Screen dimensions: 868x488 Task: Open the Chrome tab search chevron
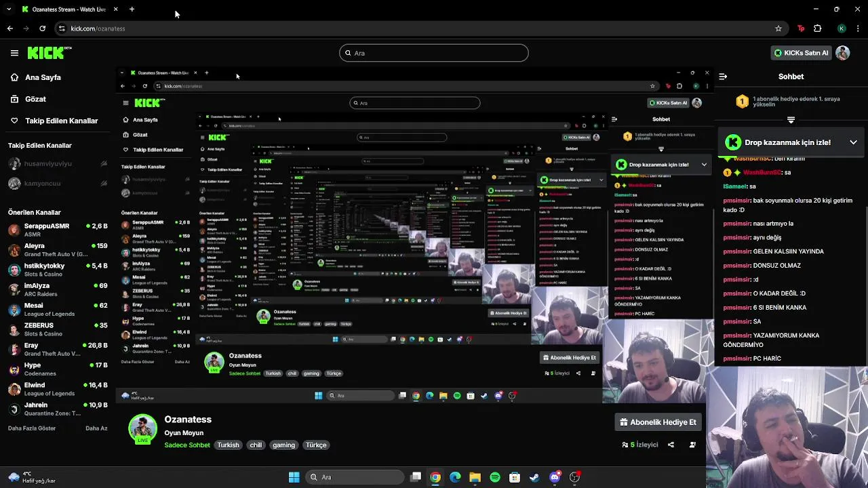(x=9, y=9)
